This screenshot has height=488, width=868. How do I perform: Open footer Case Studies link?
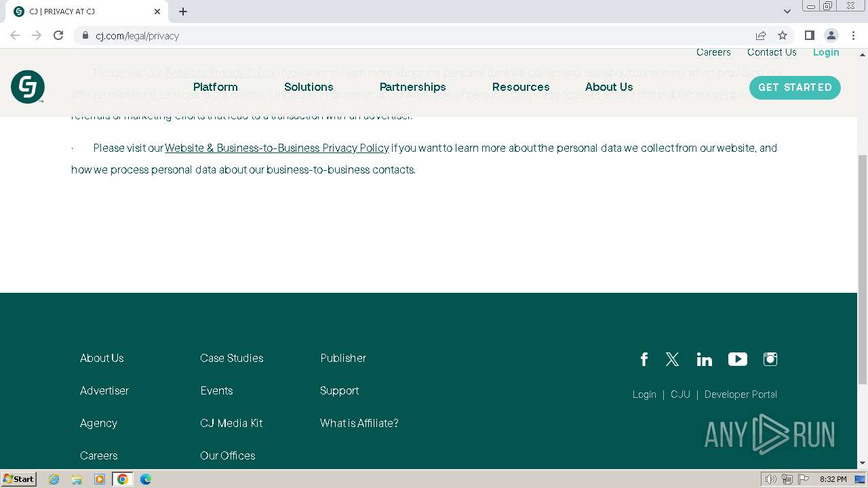232,358
